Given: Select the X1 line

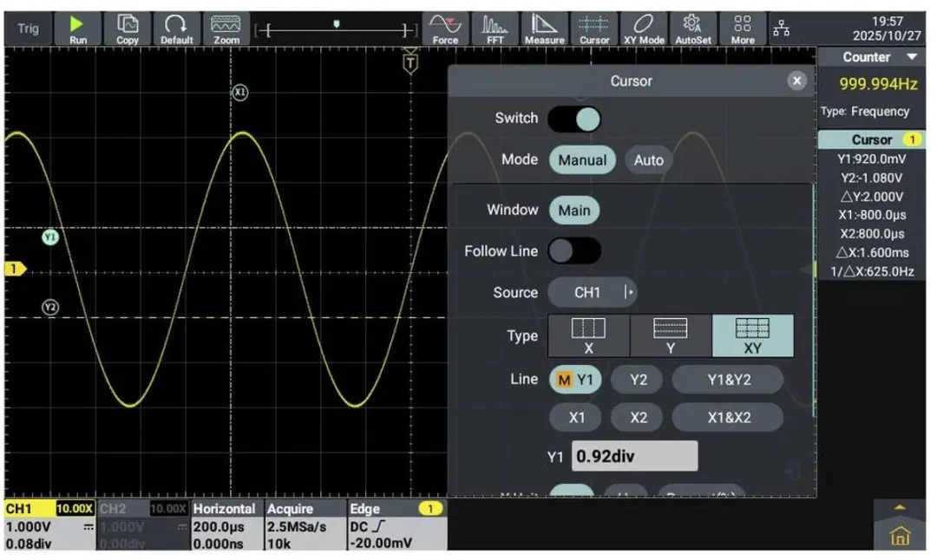Looking at the screenshot, I should click(x=577, y=417).
